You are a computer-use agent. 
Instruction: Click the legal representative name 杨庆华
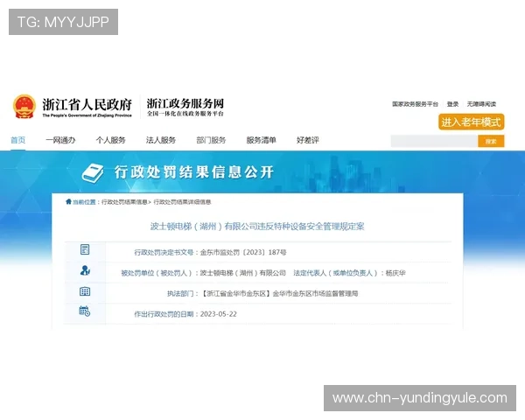[395, 273]
